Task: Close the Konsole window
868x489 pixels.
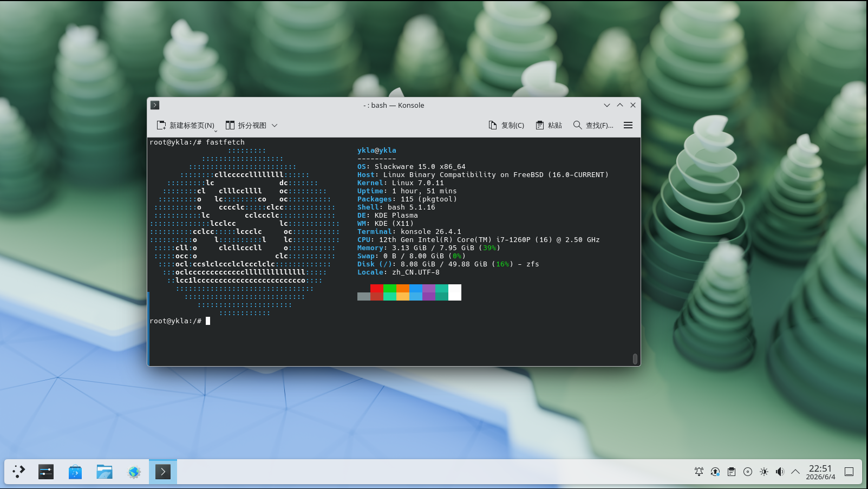Action: pos(633,105)
